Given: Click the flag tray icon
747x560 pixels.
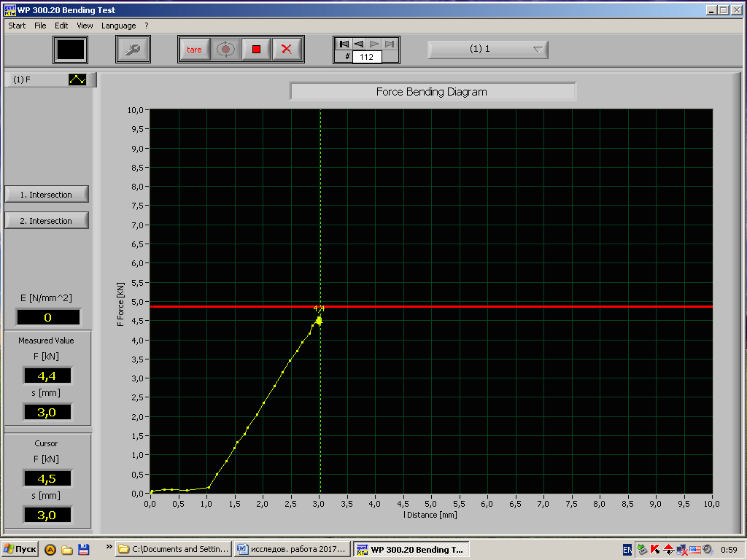Looking at the screenshot, I should pos(694,550).
